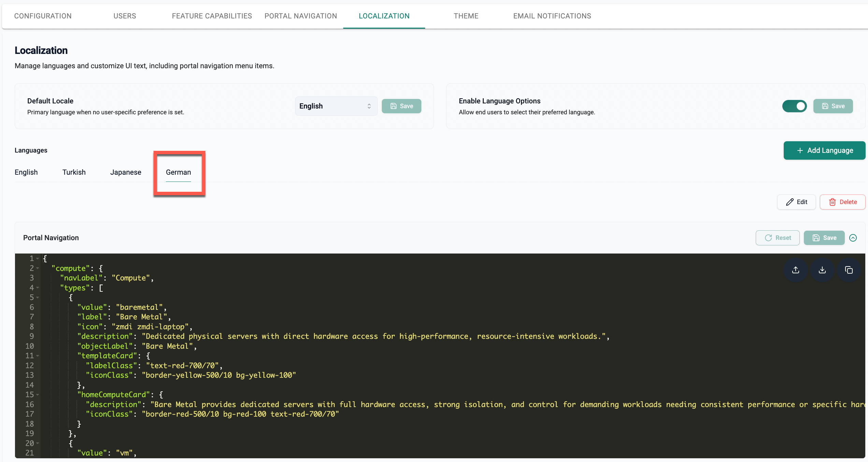Click the copy icon in code editor
This screenshot has width=868, height=462.
[x=849, y=270]
